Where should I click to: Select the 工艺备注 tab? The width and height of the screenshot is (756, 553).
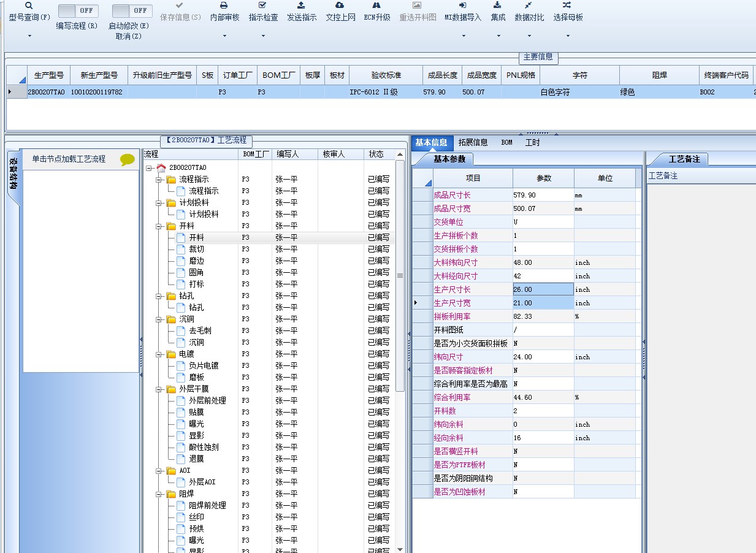[684, 159]
